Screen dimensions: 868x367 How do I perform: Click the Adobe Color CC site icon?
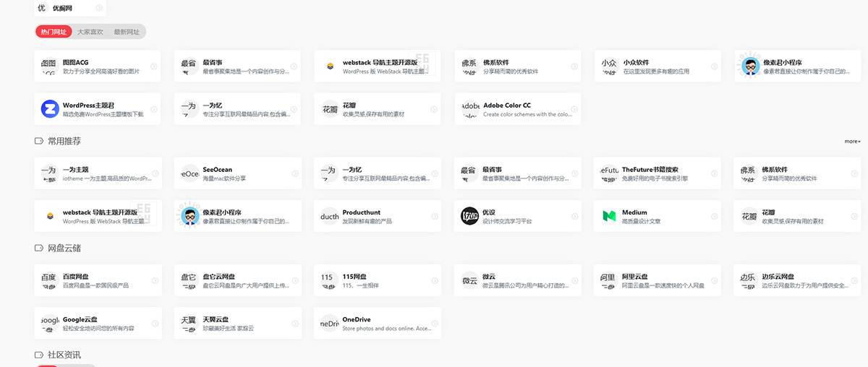(x=469, y=109)
